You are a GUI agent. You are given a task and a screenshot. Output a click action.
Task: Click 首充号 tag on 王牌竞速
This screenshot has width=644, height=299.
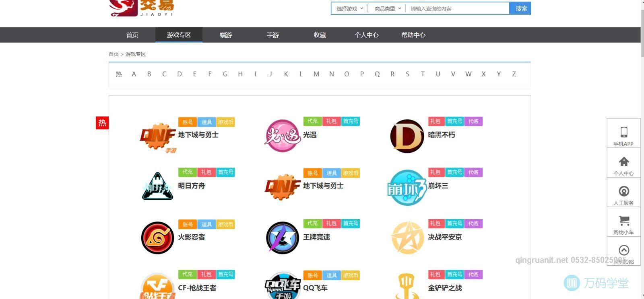(351, 223)
